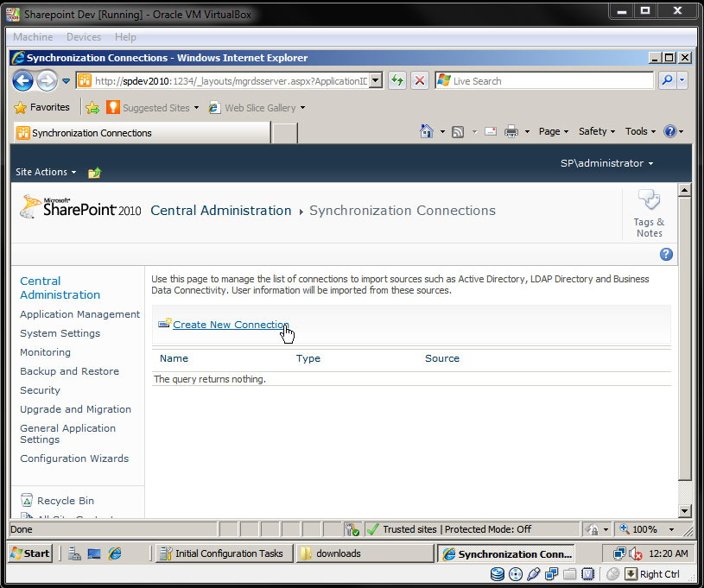Click Trusted sites security zone status
The image size is (704, 588).
(449, 529)
